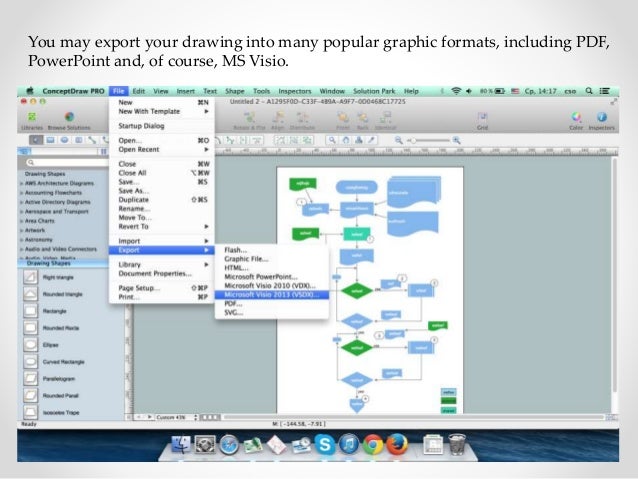
Task: Export as SVG...
Action: click(x=272, y=313)
